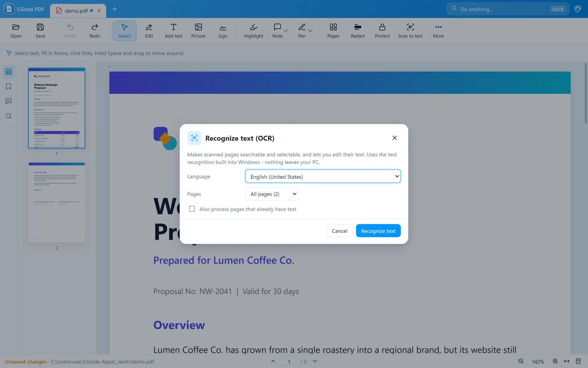The width and height of the screenshot is (588, 368).
Task: Enable 'Also process pages that already have text'
Action: click(192, 209)
